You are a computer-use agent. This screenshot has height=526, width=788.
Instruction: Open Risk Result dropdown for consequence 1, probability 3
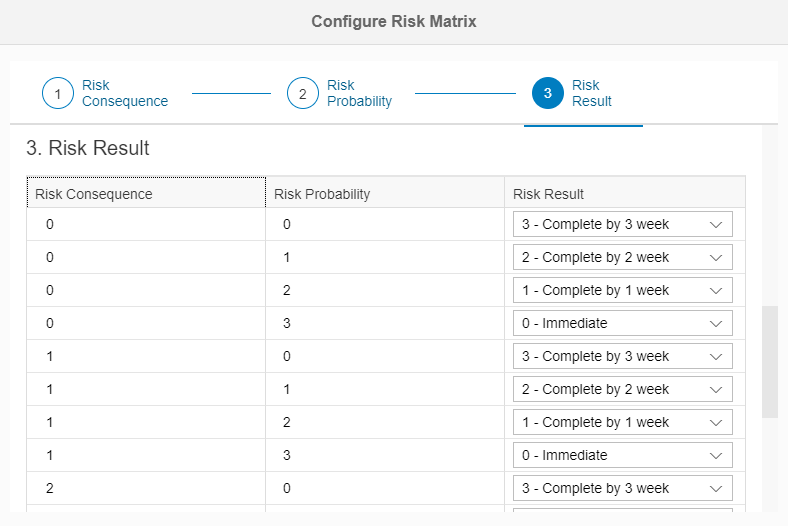click(622, 456)
